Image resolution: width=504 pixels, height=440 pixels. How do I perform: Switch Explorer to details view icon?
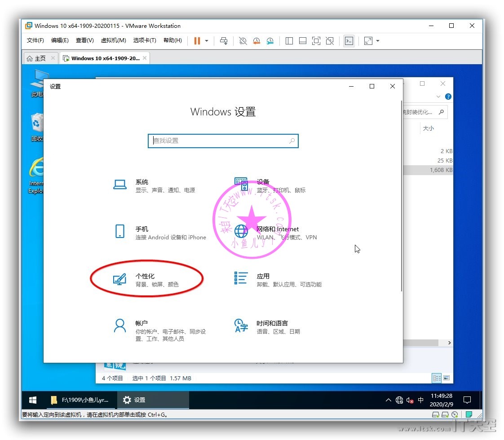437,378
